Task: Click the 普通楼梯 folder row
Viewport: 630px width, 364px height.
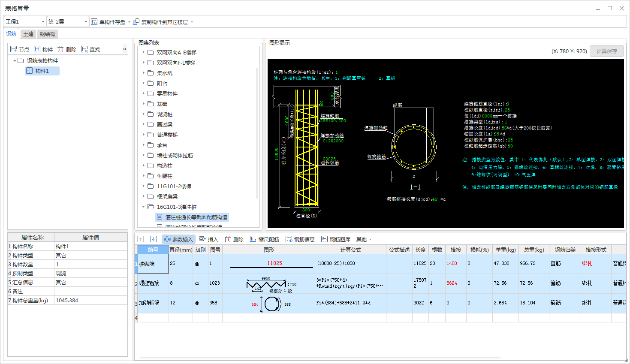Action: (x=167, y=135)
